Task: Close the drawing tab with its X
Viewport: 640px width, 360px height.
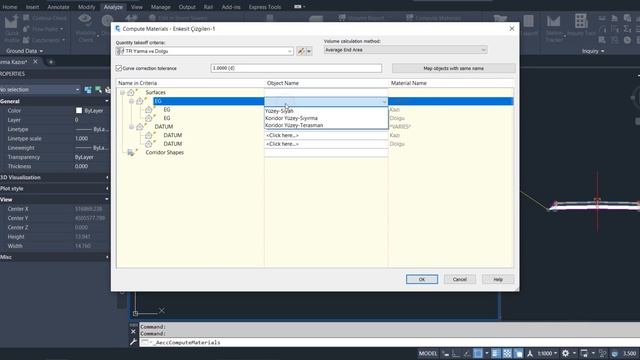Action: (35, 62)
